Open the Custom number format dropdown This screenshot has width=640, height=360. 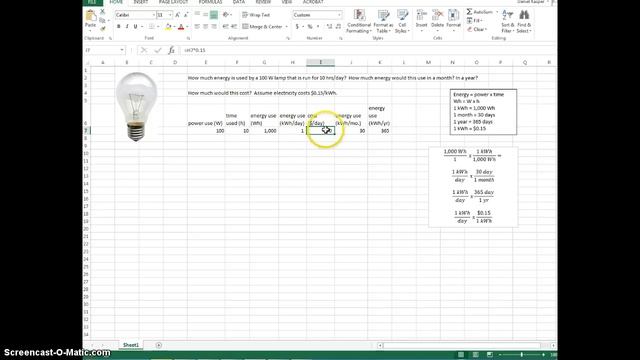pos(339,15)
